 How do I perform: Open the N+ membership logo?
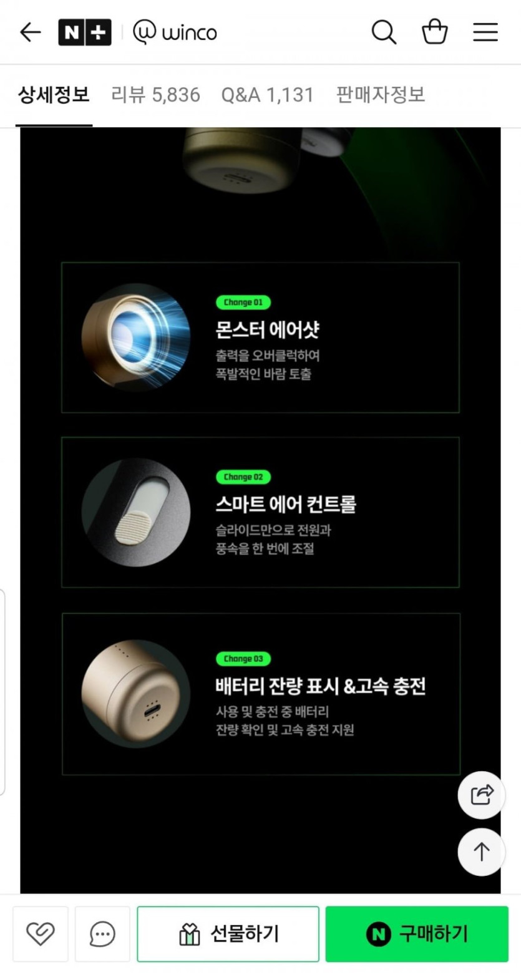[85, 32]
